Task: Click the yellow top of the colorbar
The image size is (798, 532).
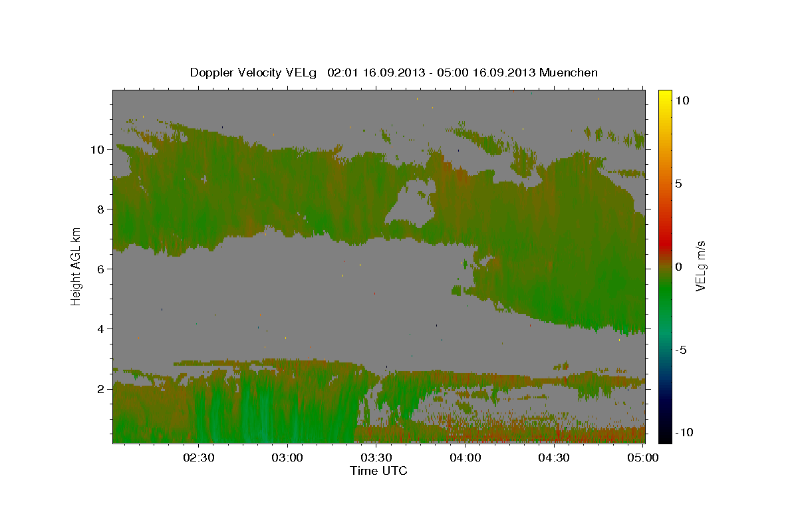Action: click(665, 96)
